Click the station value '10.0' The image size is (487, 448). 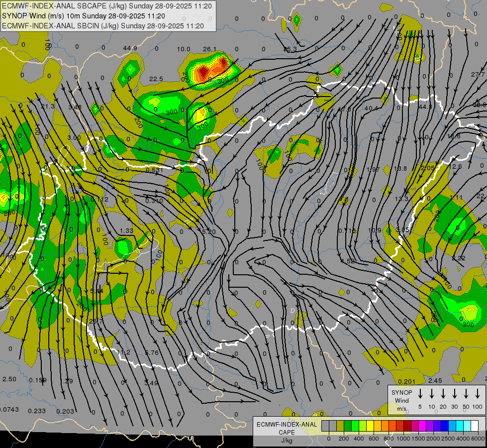[x=184, y=49]
